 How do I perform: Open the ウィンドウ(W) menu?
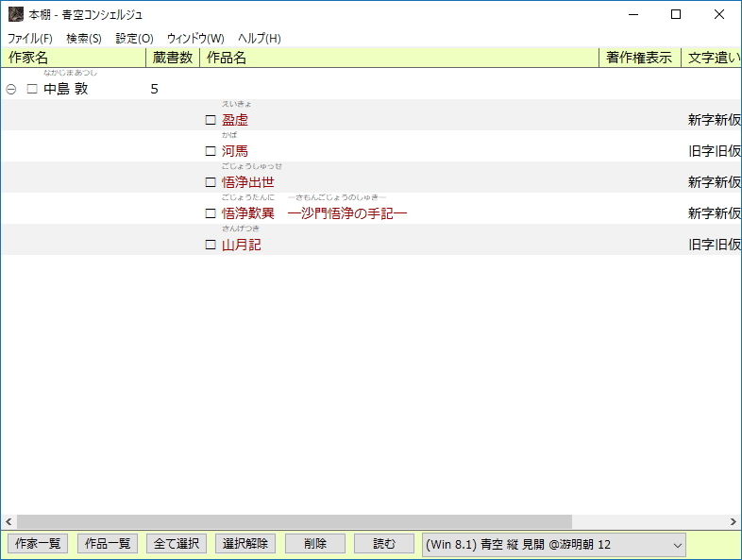(x=195, y=39)
